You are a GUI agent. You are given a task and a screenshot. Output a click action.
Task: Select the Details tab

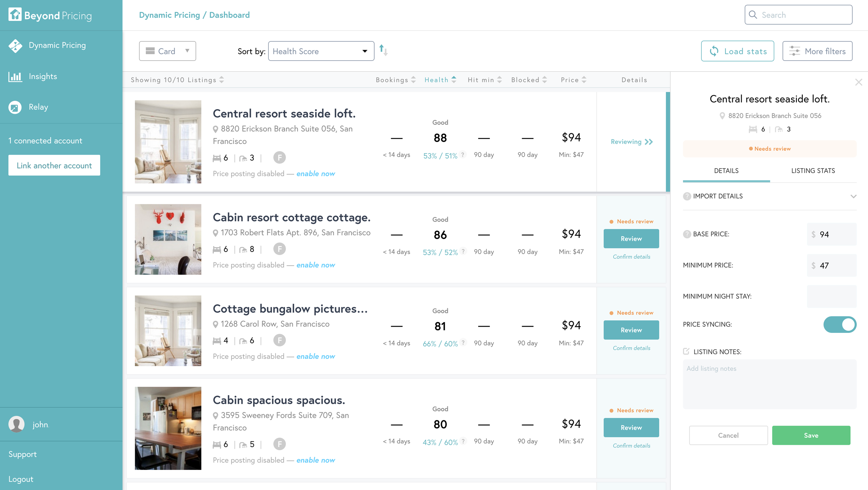[726, 171]
